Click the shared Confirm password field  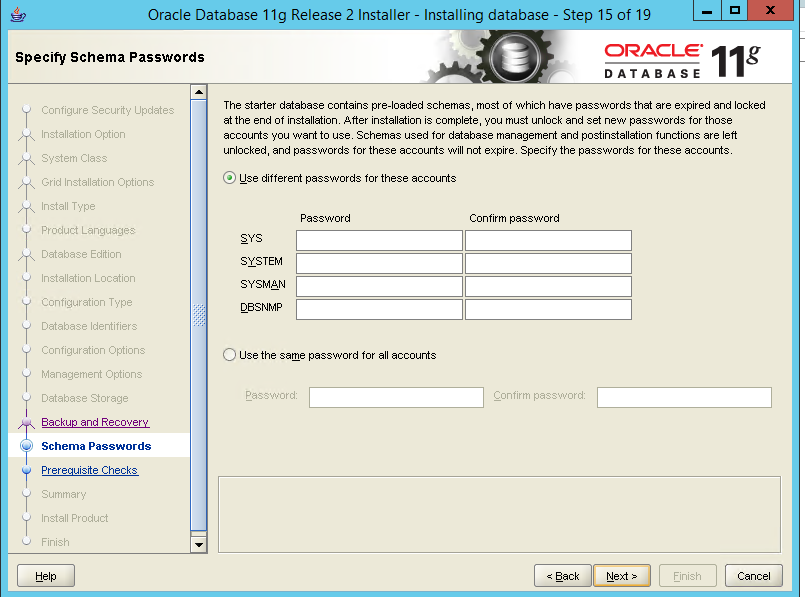[x=684, y=397]
